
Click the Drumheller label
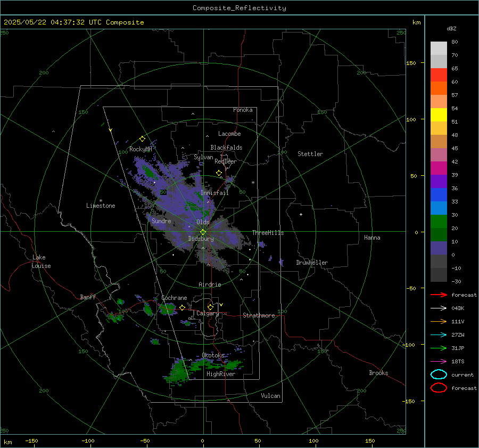[x=312, y=263]
